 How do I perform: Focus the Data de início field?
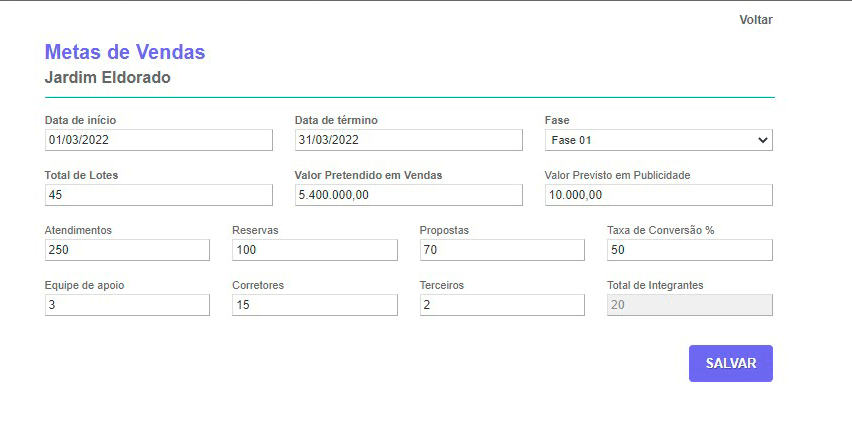point(158,140)
